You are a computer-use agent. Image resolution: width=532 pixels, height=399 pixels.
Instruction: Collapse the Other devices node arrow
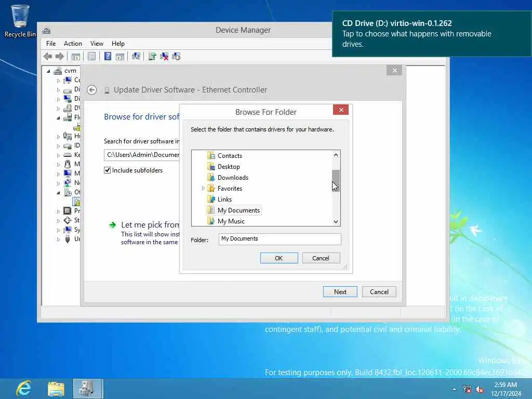(x=58, y=193)
